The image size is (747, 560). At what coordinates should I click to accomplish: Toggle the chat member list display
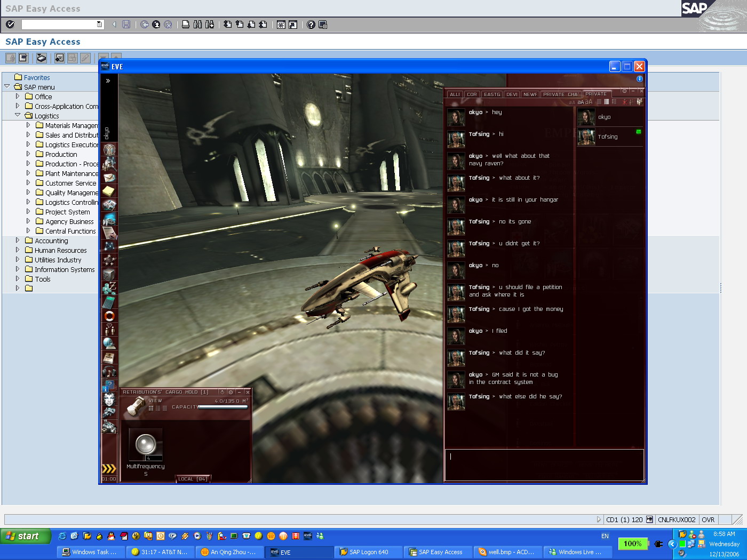(x=639, y=102)
